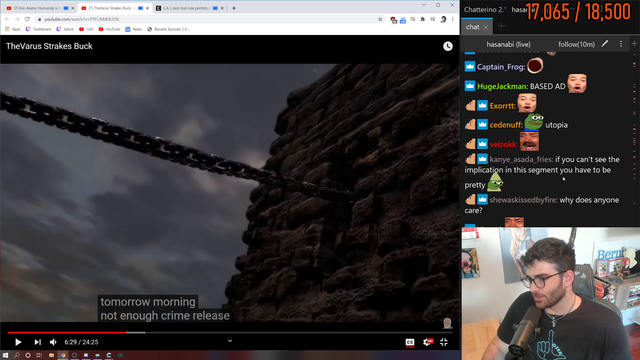This screenshot has width=640, height=360.
Task: Toggle closed captions CC button
Action: (410, 342)
